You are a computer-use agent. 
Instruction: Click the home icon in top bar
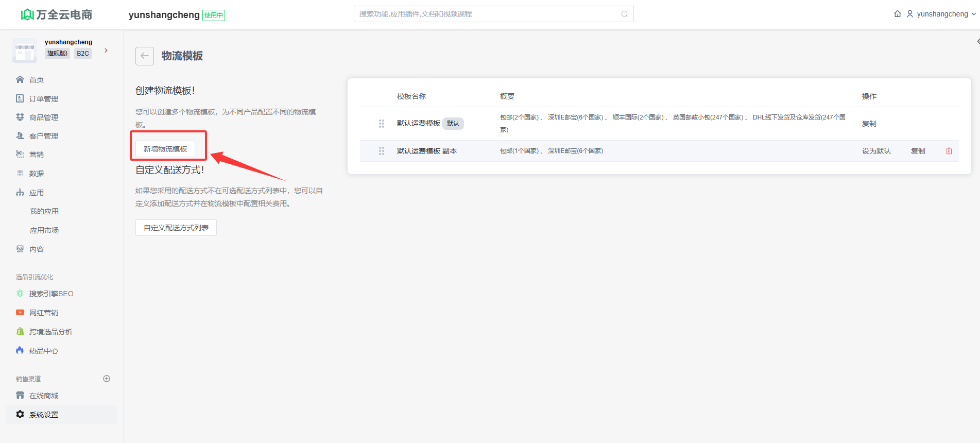coord(898,14)
